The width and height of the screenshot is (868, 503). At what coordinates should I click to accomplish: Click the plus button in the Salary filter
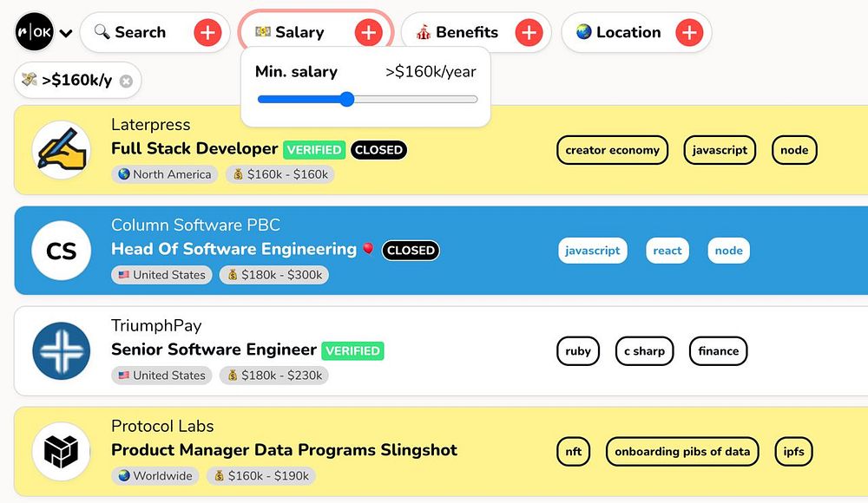click(x=369, y=33)
